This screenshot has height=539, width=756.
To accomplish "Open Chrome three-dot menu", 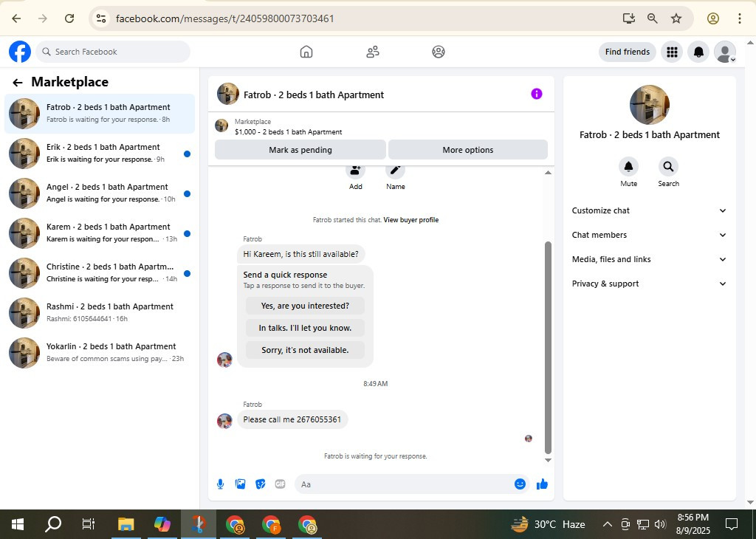I will click(x=740, y=18).
